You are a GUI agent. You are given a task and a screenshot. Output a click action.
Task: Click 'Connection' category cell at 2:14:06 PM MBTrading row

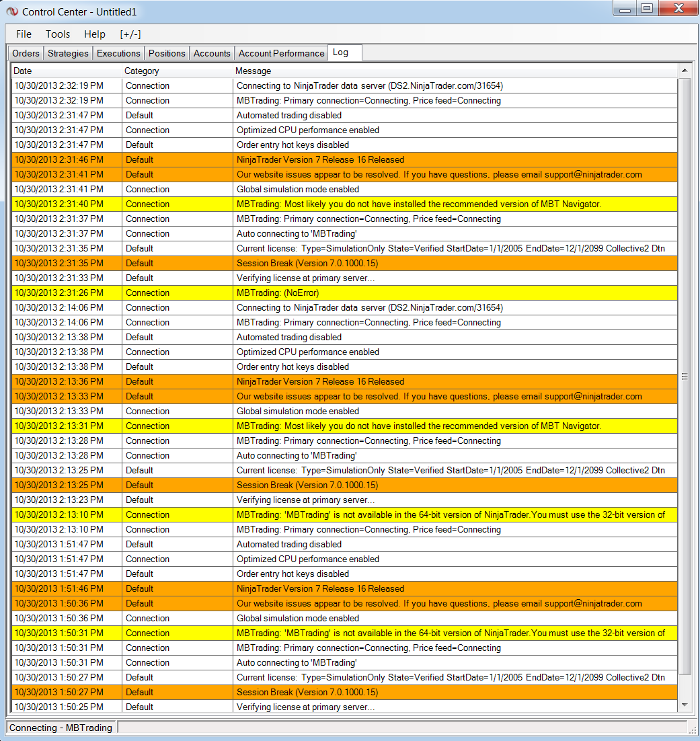pyautogui.click(x=178, y=322)
